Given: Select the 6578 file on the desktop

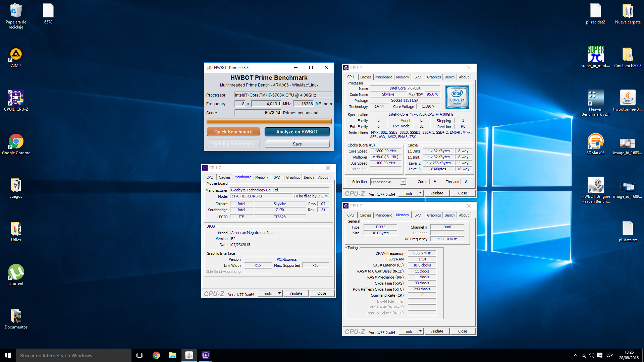Looking at the screenshot, I should pos(48,14).
